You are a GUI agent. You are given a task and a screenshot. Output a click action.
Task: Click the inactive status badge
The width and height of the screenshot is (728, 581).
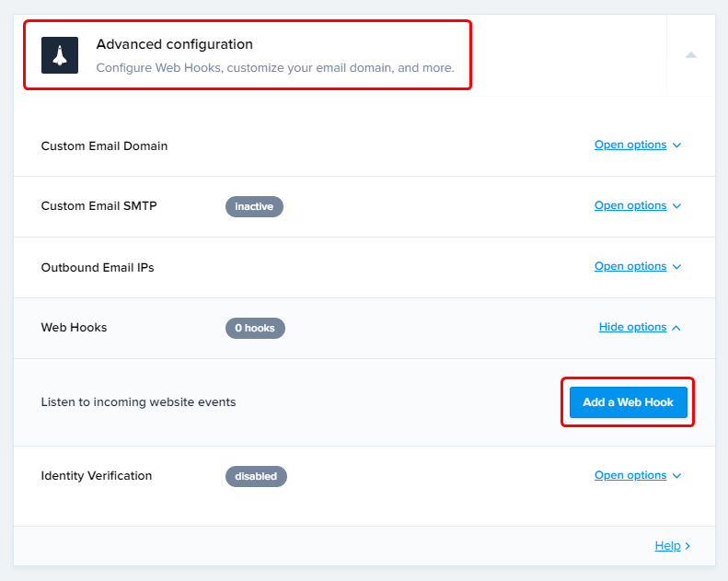[254, 206]
